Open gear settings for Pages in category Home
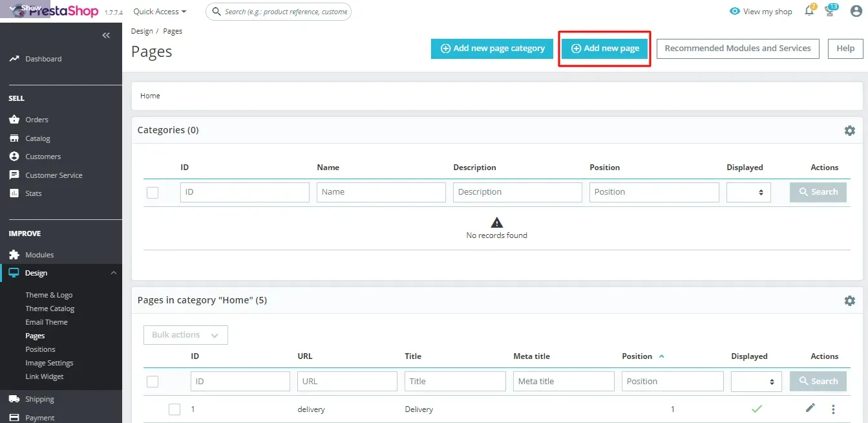868x423 pixels. (x=850, y=301)
